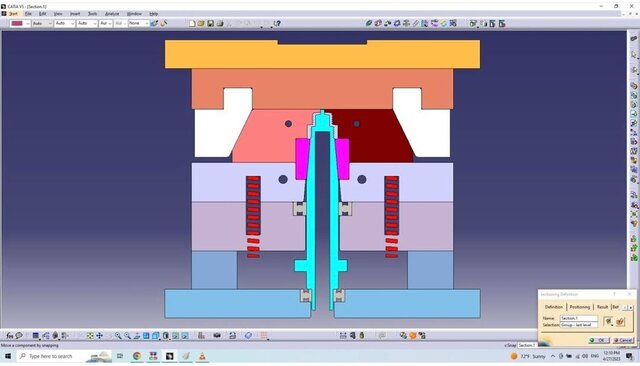
Task: Open the Window menu
Action: point(134,14)
